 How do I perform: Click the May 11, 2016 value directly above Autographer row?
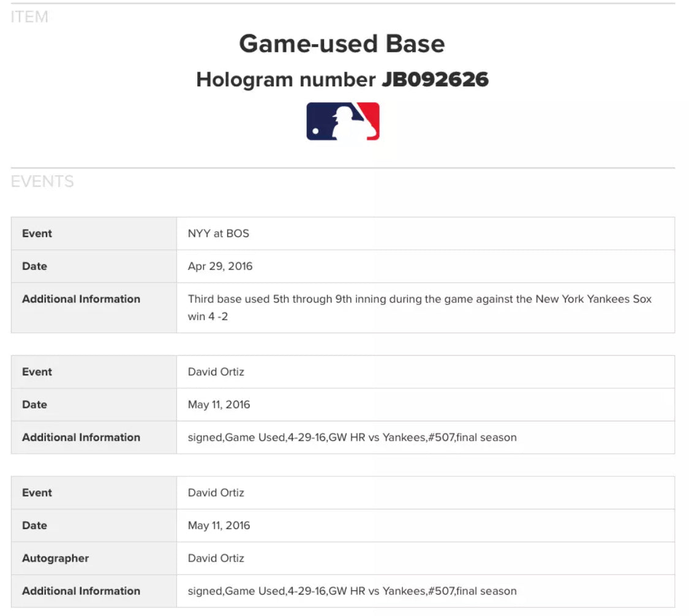(x=219, y=525)
